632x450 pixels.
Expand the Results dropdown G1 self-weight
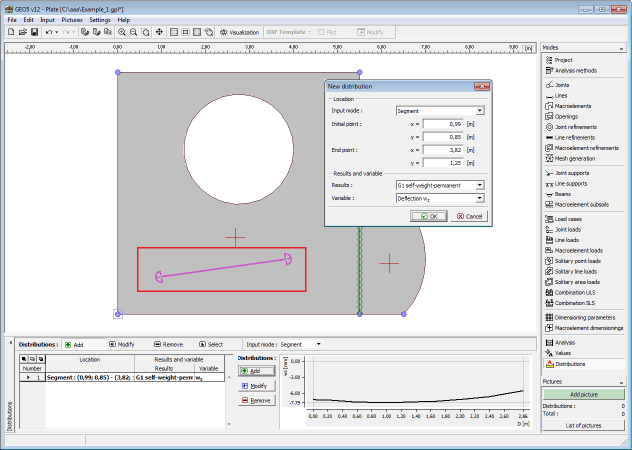pyautogui.click(x=439, y=185)
